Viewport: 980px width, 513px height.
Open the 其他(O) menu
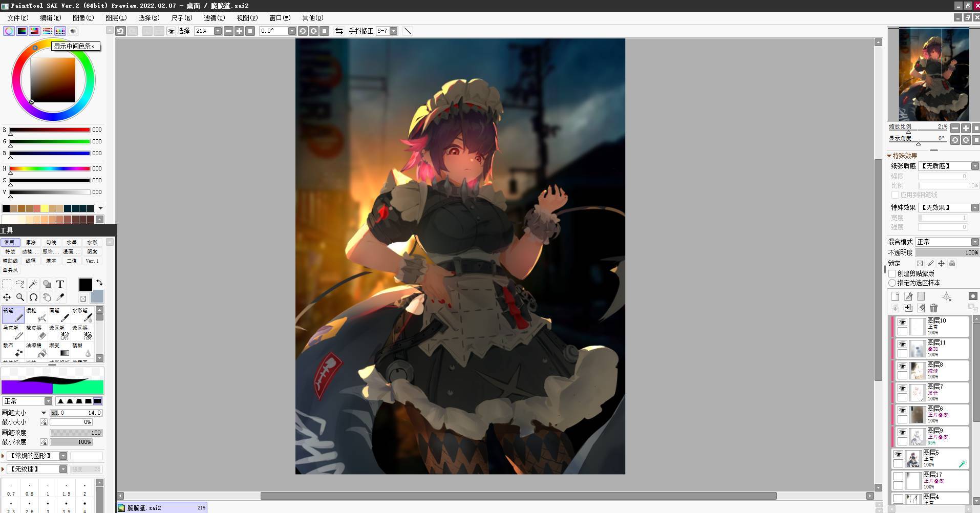(x=313, y=18)
